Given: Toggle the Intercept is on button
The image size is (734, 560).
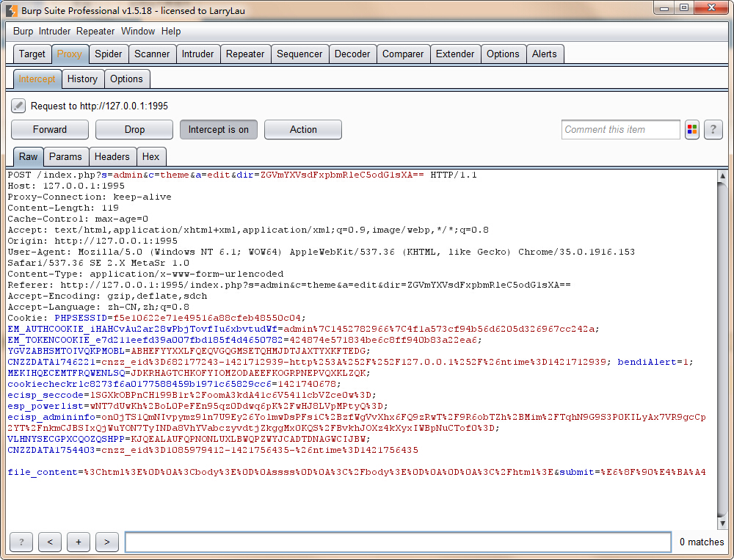Looking at the screenshot, I should [219, 130].
